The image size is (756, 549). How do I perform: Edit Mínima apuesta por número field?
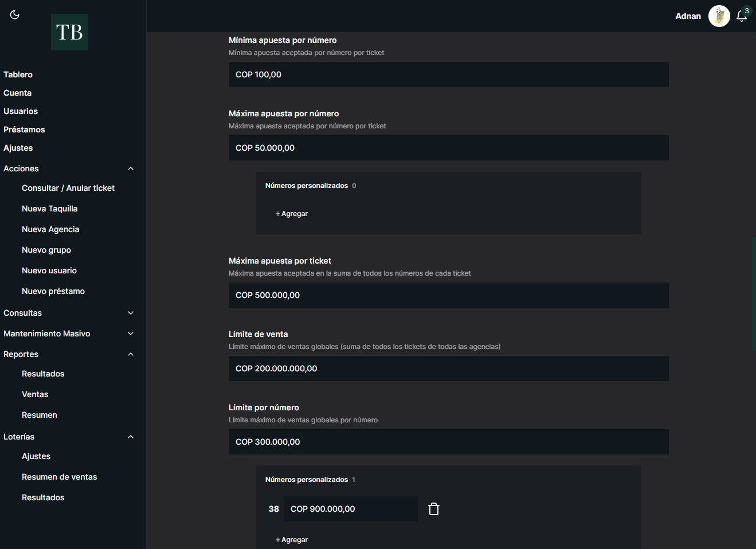448,74
